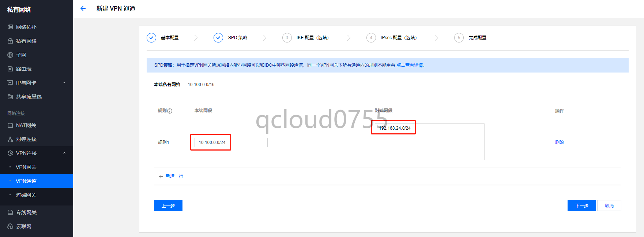Screen dimensions: 644x237
Task: Click the 下一步 button
Action: (x=581, y=205)
